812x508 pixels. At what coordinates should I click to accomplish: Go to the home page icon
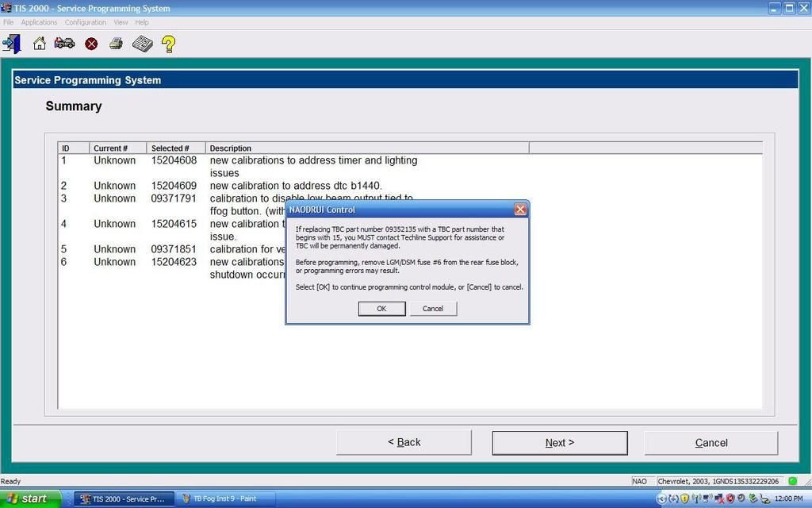pos(40,44)
